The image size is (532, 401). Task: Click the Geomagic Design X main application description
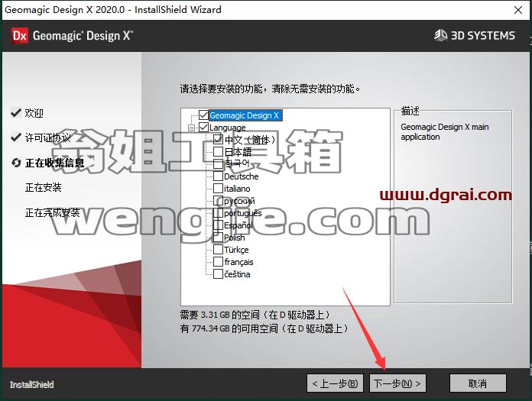point(444,131)
